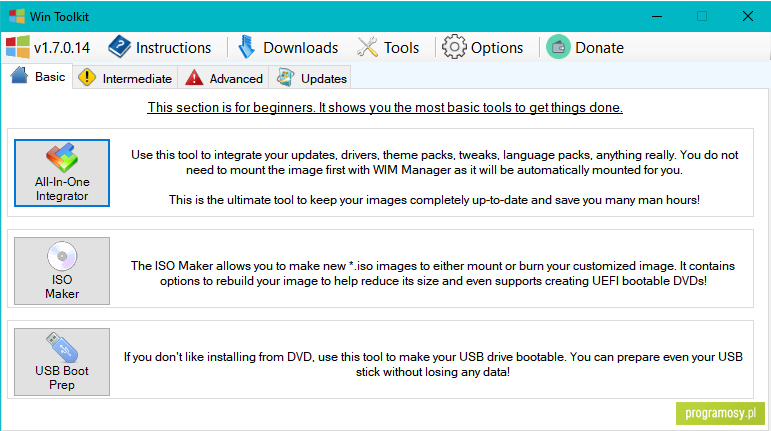The height and width of the screenshot is (431, 771).
Task: Click the yellow warning icon on Intermediate tab
Action: pos(87,78)
